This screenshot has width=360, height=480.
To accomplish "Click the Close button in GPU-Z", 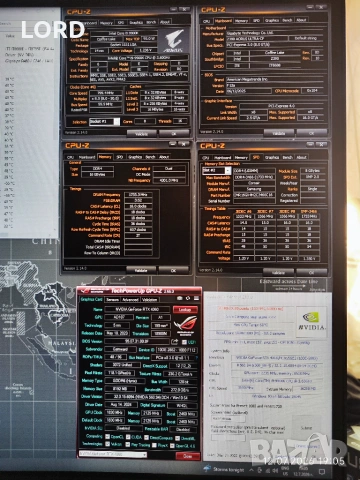I will pos(188,456).
